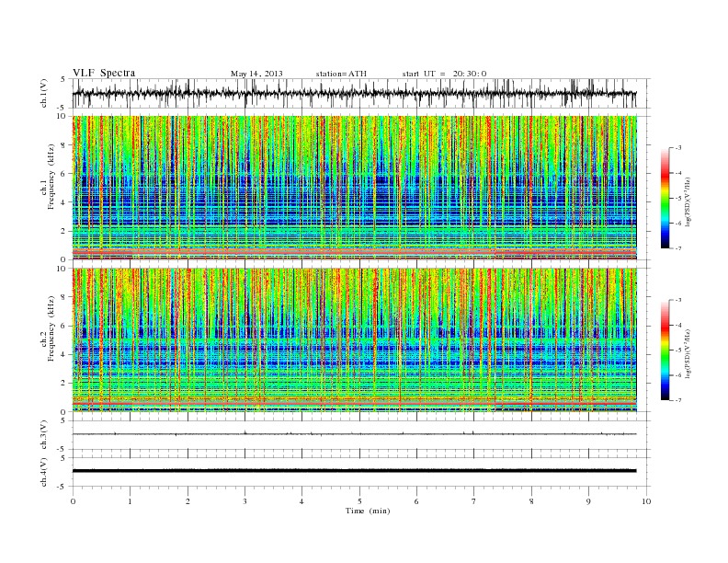Click the "-5" tick on ch.2 colorbar
The height and width of the screenshot is (563, 728).
point(678,350)
